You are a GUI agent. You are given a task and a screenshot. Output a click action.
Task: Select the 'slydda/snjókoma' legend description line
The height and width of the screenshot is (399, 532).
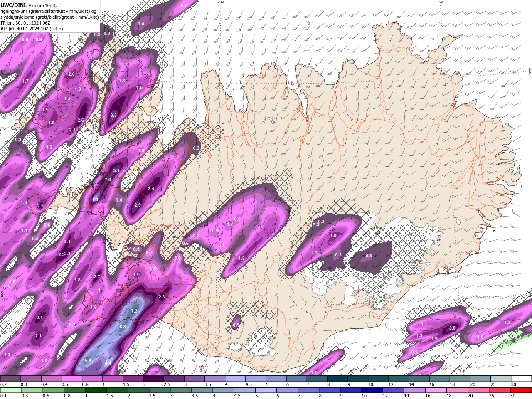(49, 17)
